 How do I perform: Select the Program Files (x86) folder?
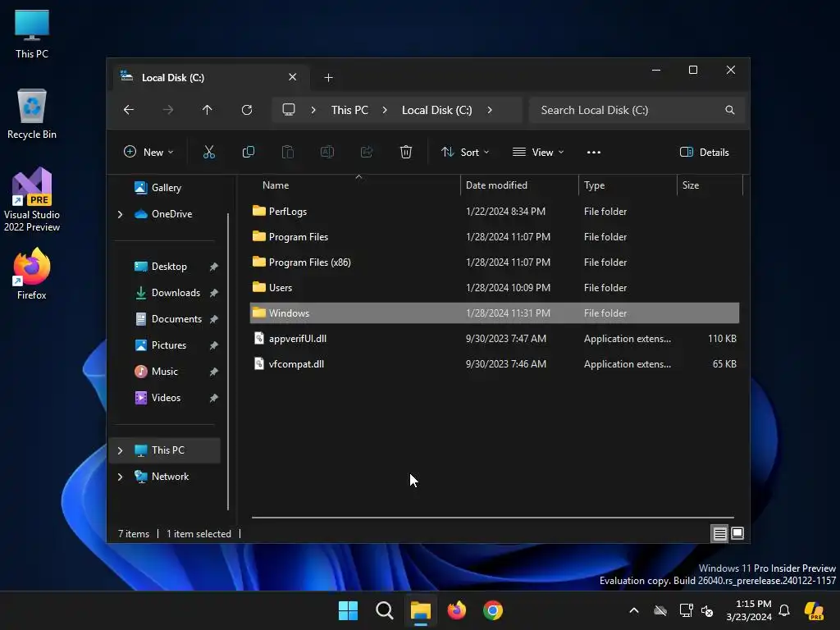(495, 262)
